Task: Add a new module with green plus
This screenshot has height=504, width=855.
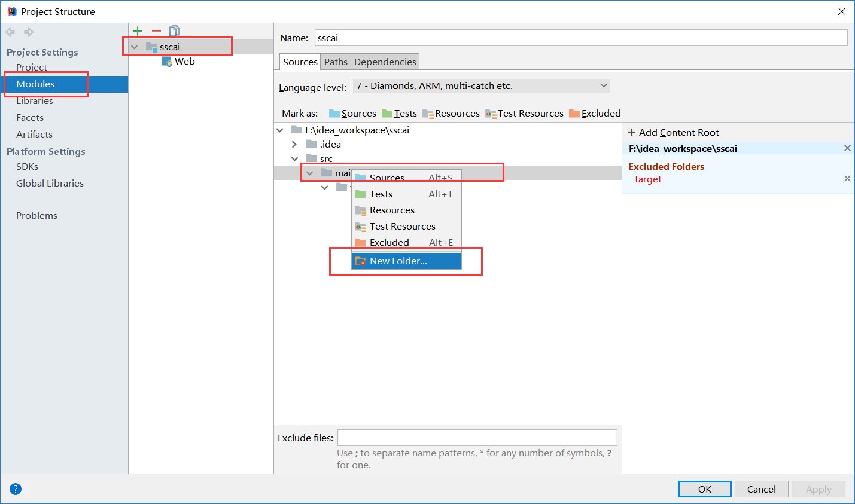Action: click(138, 31)
